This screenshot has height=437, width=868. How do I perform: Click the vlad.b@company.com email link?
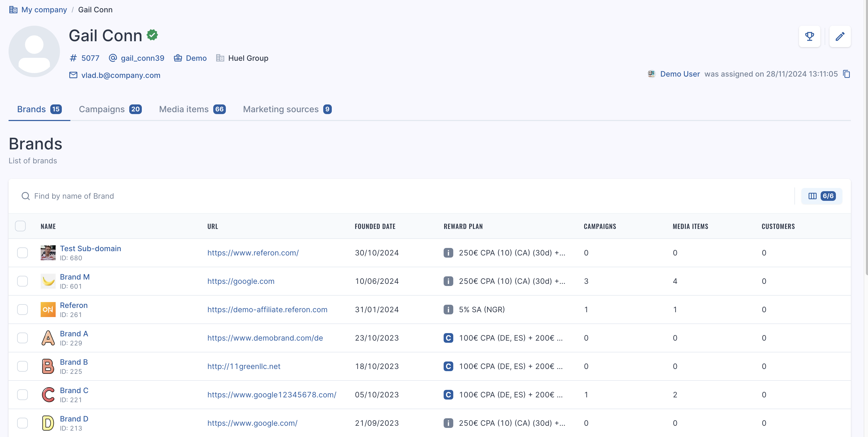click(121, 75)
